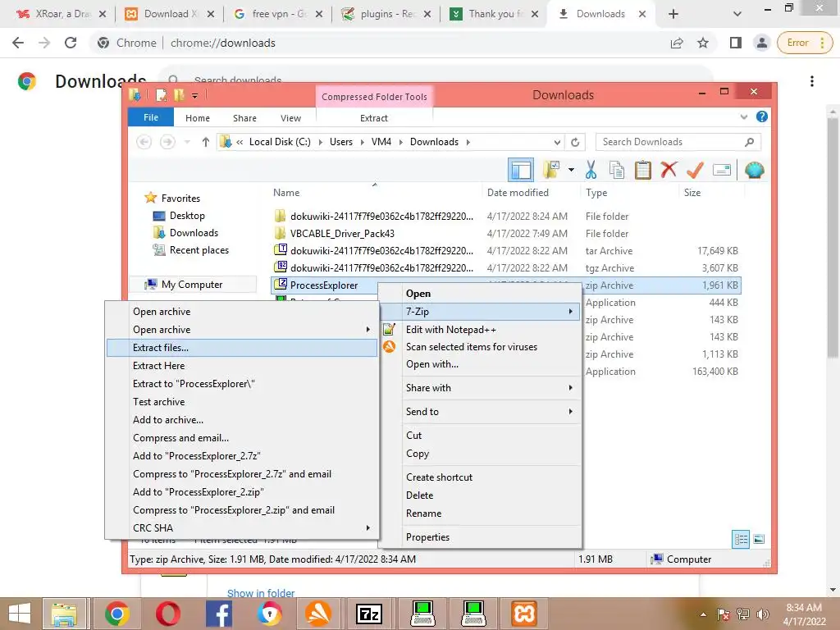
Task: Click the Chrome share page icon
Action: click(677, 43)
